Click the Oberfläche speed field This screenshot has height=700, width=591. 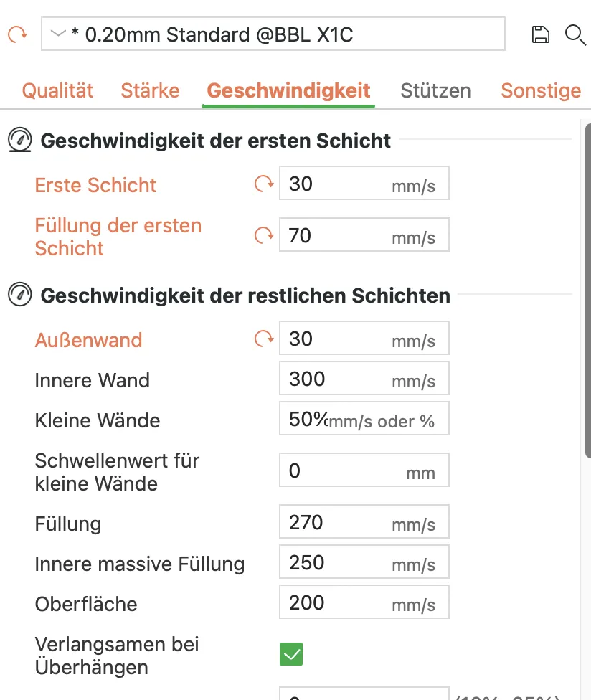pyautogui.click(x=364, y=602)
